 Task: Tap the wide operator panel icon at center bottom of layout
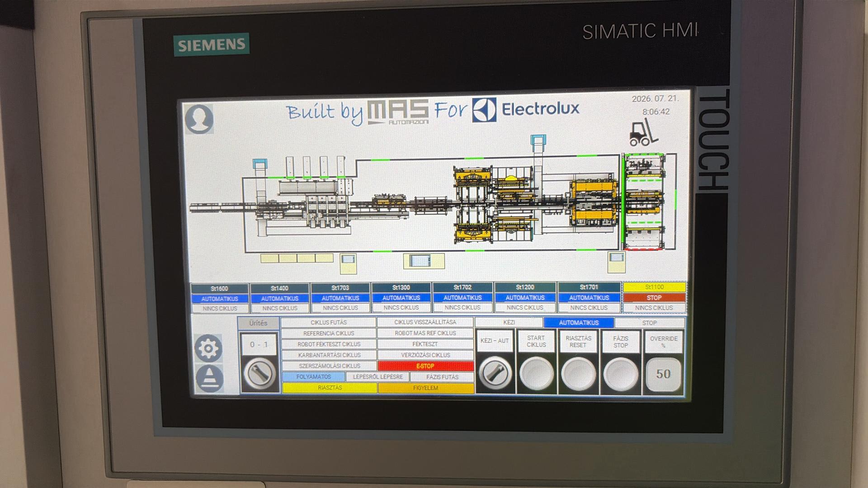pos(424,261)
